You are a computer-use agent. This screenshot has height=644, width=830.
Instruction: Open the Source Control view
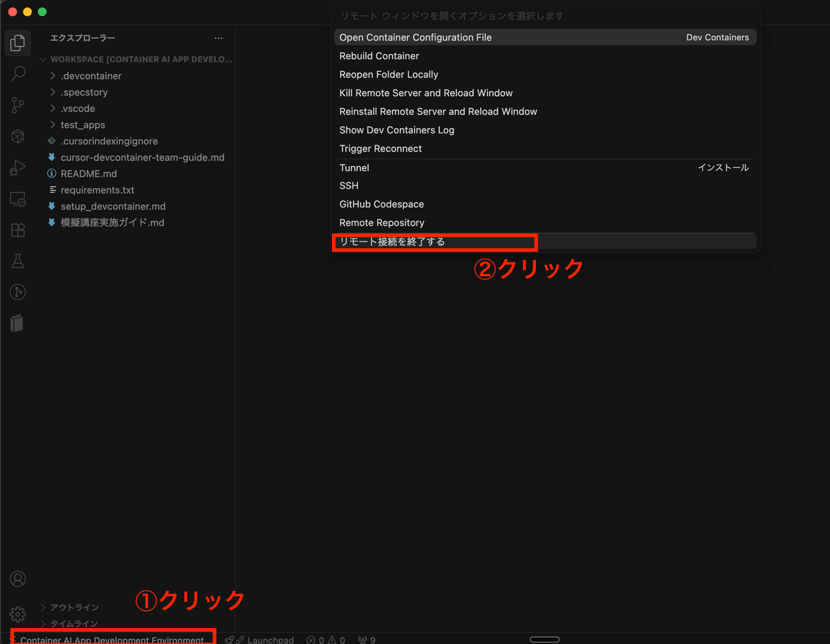point(17,104)
